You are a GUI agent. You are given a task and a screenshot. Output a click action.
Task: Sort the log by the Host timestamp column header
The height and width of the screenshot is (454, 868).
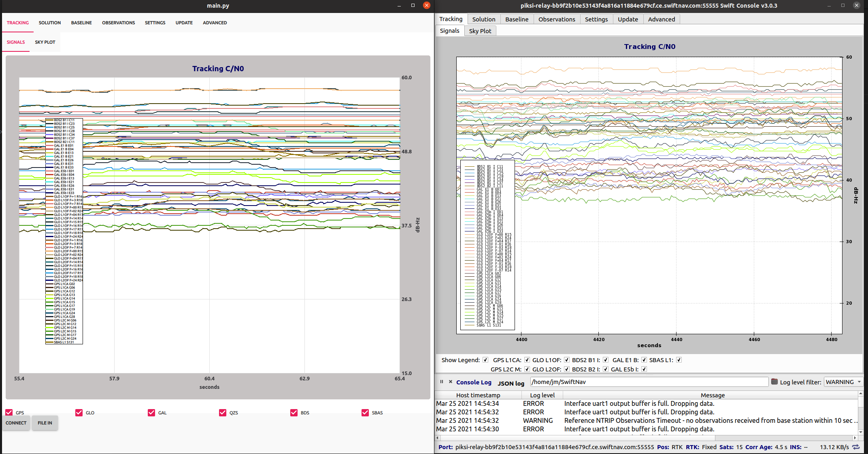(478, 395)
